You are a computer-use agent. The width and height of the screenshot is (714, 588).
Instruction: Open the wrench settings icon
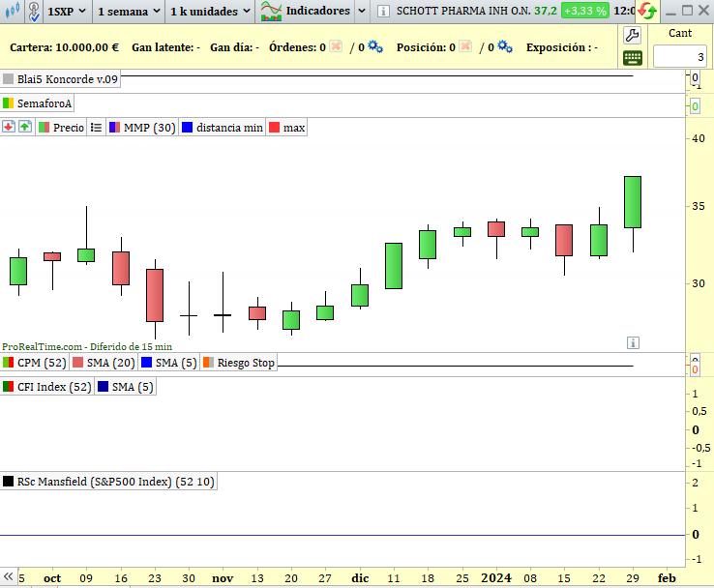point(632,35)
